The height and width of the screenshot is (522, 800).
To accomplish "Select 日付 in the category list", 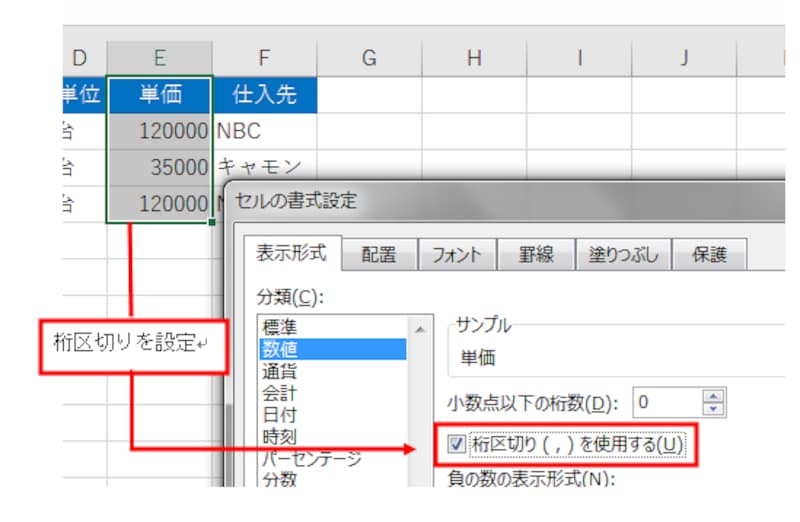I will (333, 415).
